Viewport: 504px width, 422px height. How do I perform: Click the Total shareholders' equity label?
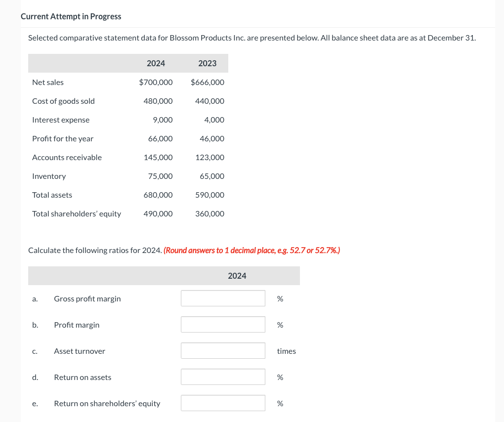pos(76,213)
